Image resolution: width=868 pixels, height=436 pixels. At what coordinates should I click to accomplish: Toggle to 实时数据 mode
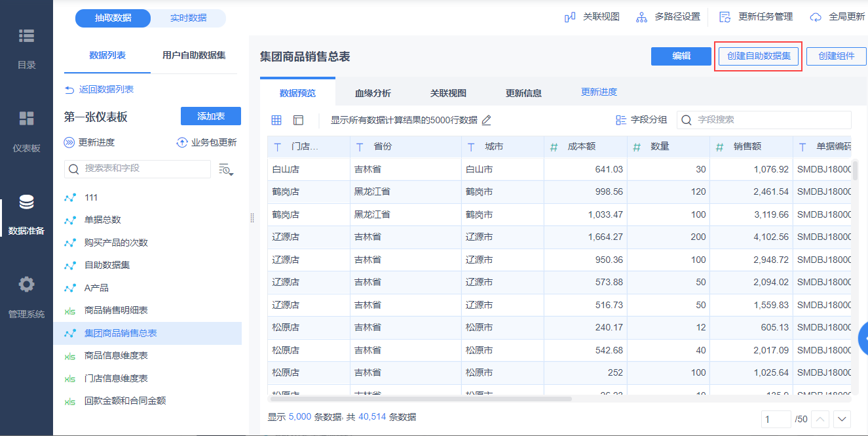pos(188,18)
